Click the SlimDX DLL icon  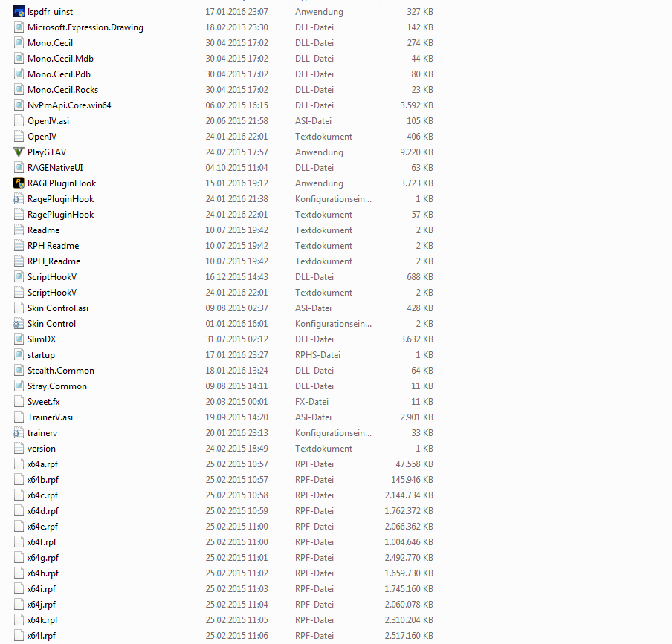pos(19,339)
